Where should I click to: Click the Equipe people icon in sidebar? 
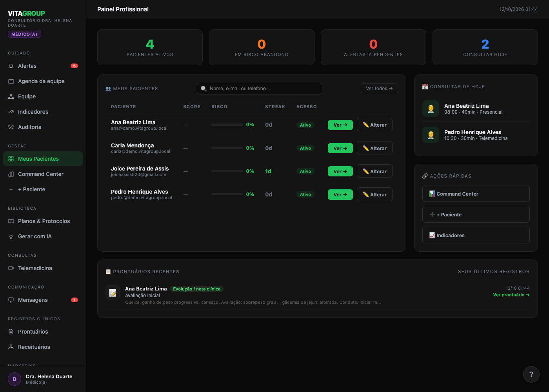click(11, 96)
